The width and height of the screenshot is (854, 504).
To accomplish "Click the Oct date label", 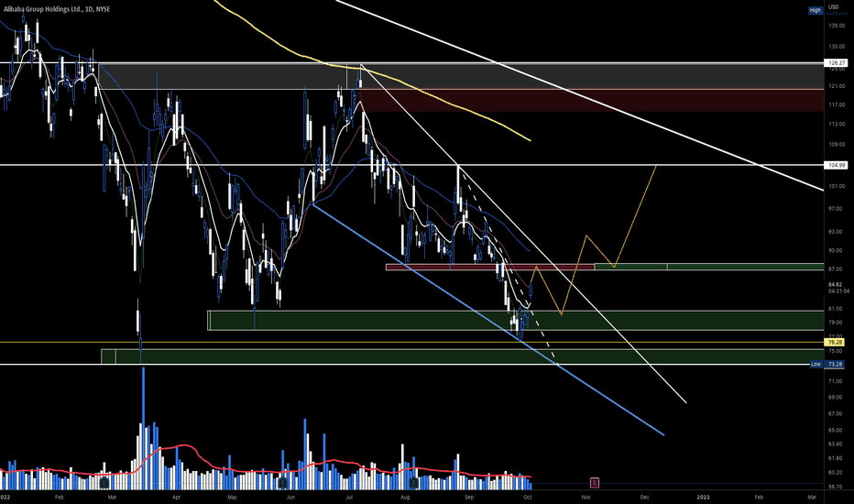I will (x=527, y=497).
